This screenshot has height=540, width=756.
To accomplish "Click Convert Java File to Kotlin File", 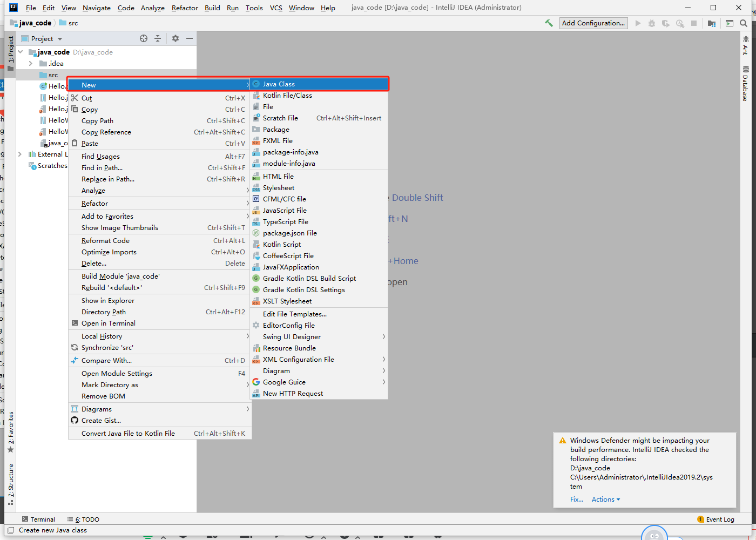I will click(160, 434).
